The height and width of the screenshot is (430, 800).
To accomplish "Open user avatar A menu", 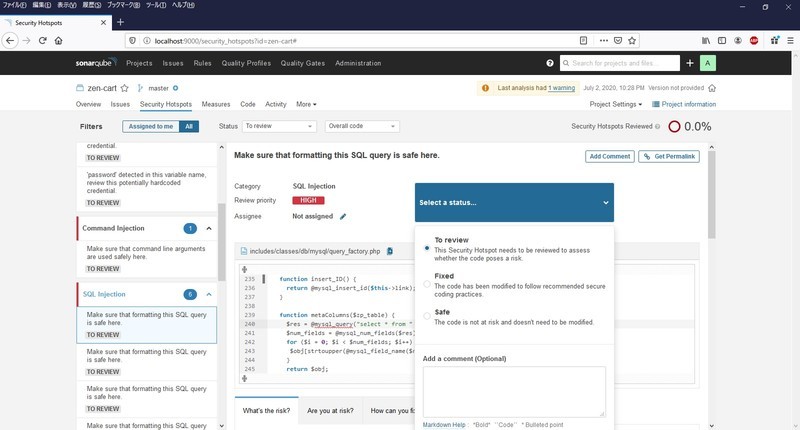I will click(x=708, y=63).
